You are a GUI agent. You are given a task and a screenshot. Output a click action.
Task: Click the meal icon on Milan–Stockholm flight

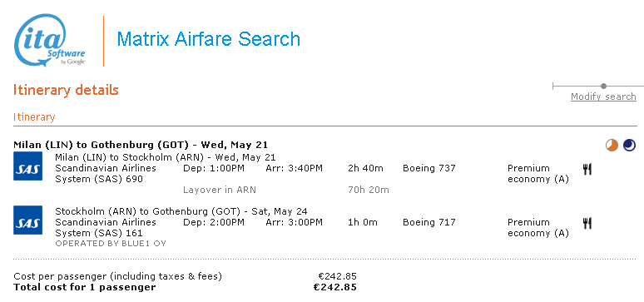[x=587, y=169]
